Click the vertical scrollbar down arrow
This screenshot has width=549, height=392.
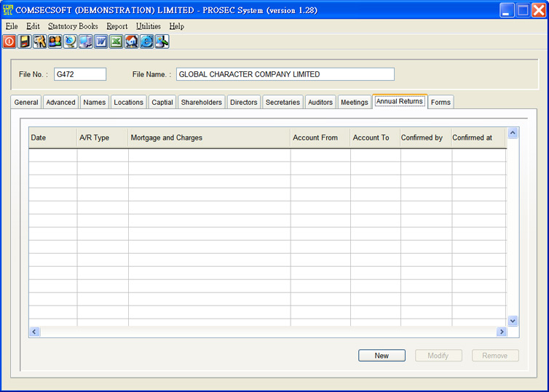coord(513,321)
